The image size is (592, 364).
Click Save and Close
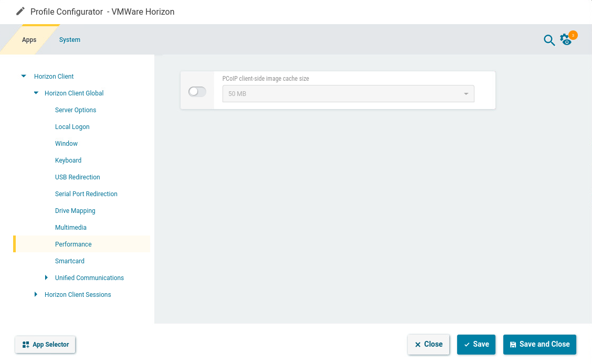tap(540, 345)
